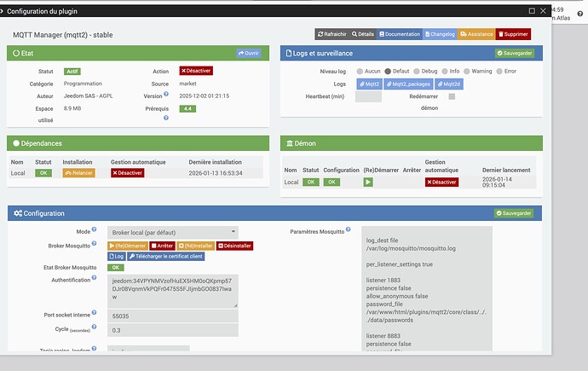Click Port socket interne field
Screen dimensions: 588x371
click(172, 316)
